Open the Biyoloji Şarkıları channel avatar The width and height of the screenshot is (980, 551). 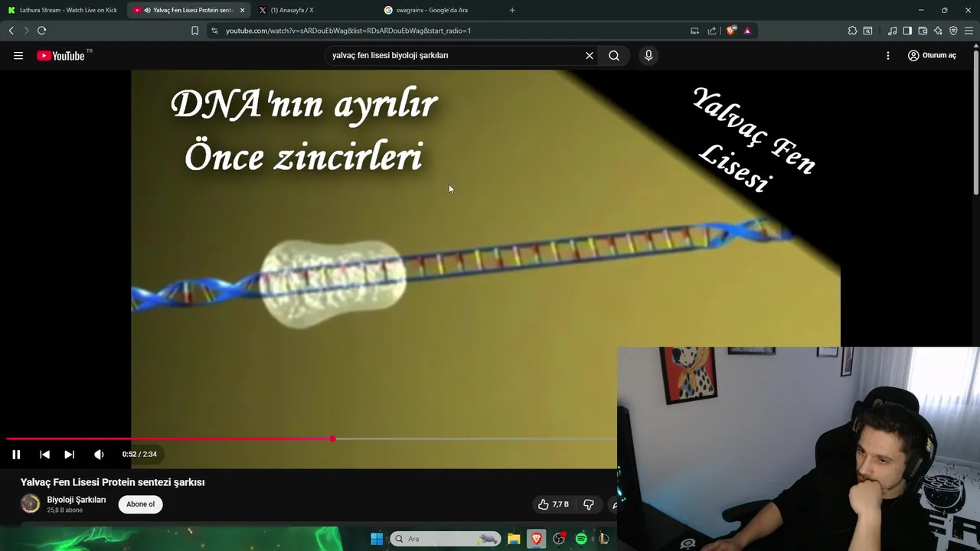30,504
